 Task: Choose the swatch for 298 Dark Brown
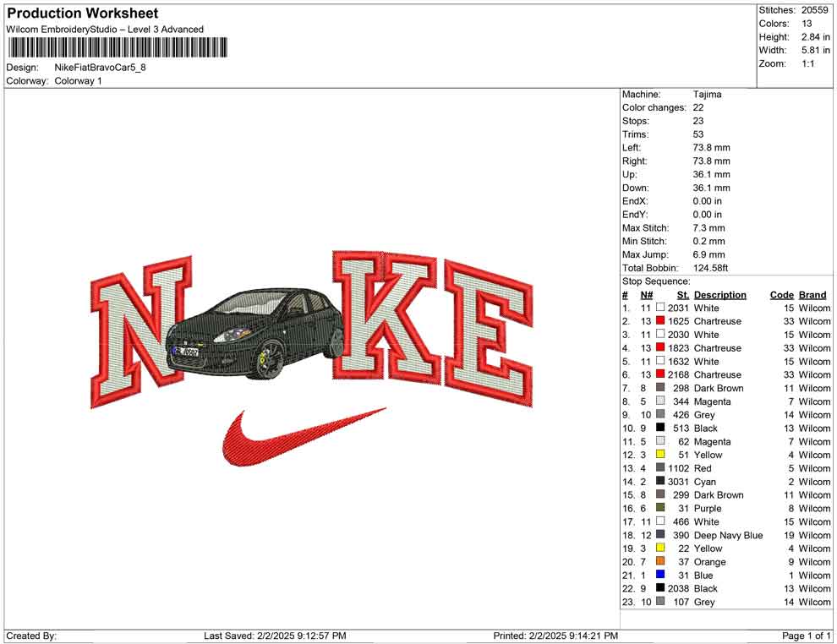click(x=660, y=387)
